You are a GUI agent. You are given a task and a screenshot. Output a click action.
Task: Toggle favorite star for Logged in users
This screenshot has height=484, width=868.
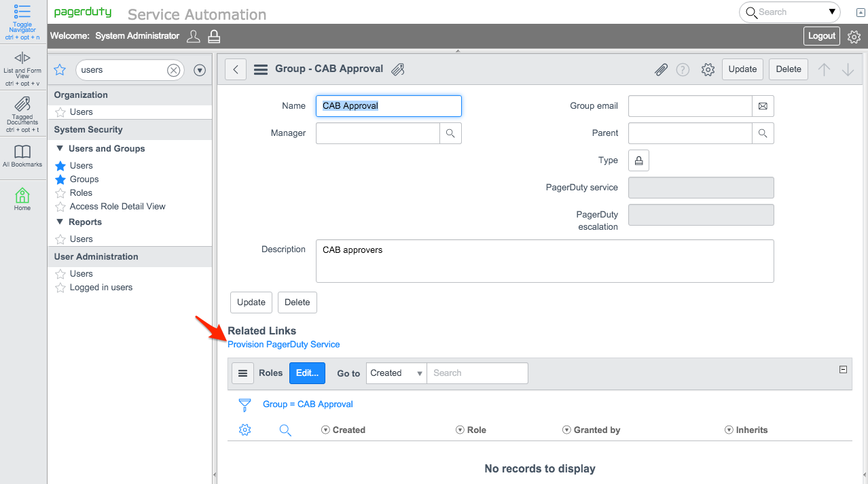pos(60,288)
